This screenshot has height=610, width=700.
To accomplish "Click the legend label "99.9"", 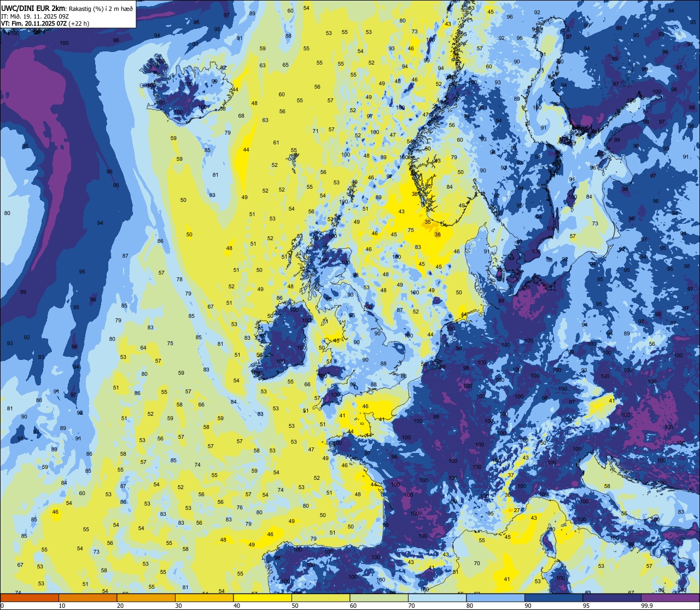I will tap(647, 606).
